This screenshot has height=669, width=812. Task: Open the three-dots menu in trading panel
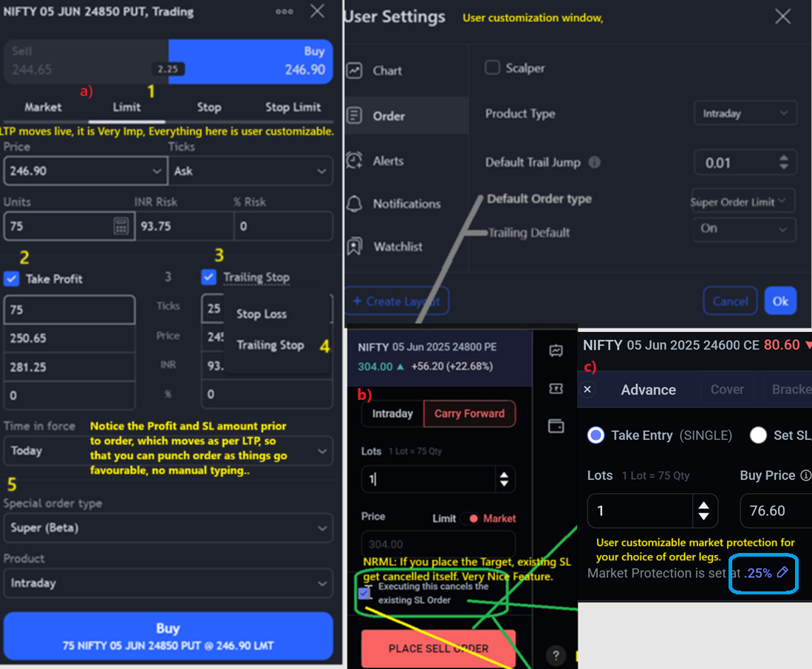284,11
